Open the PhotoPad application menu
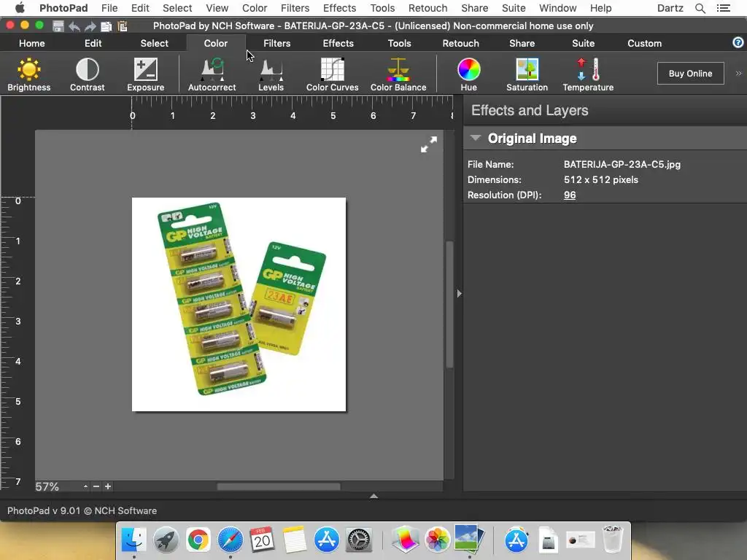 (63, 8)
